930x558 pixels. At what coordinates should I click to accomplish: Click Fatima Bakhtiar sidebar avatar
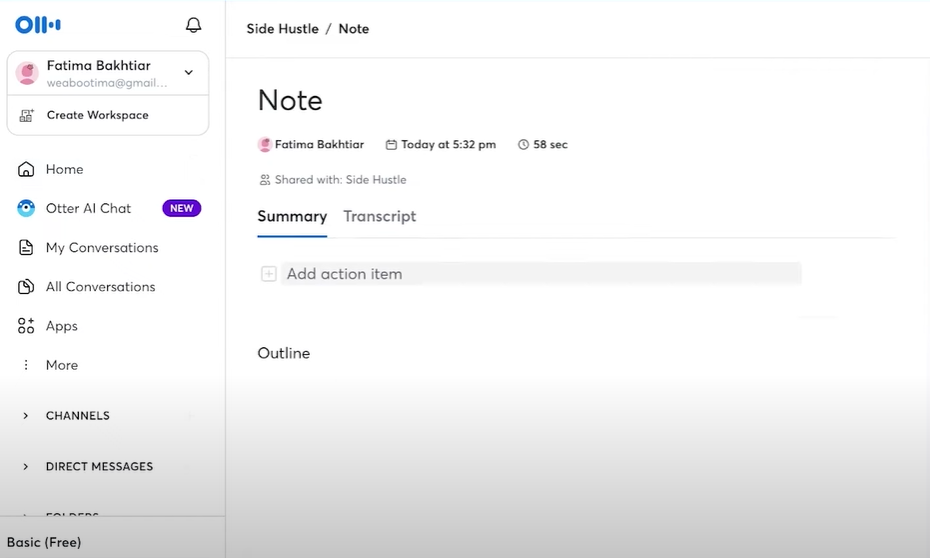pyautogui.click(x=27, y=73)
